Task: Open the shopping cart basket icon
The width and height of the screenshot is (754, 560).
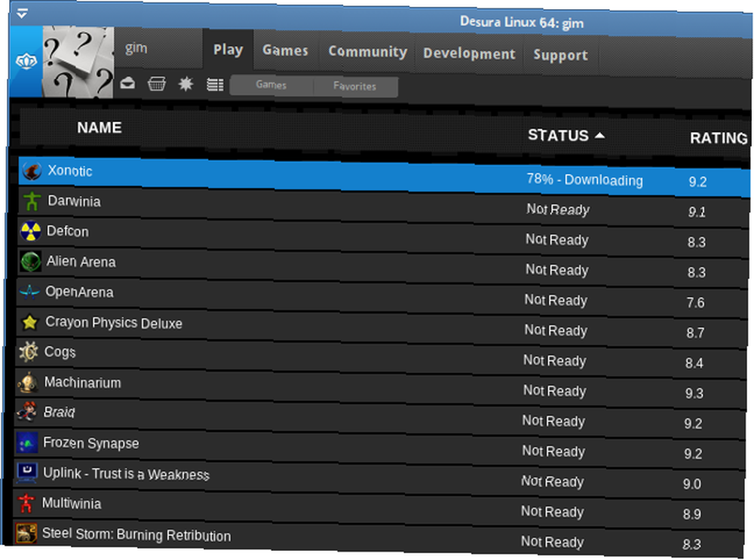Action: click(x=157, y=84)
